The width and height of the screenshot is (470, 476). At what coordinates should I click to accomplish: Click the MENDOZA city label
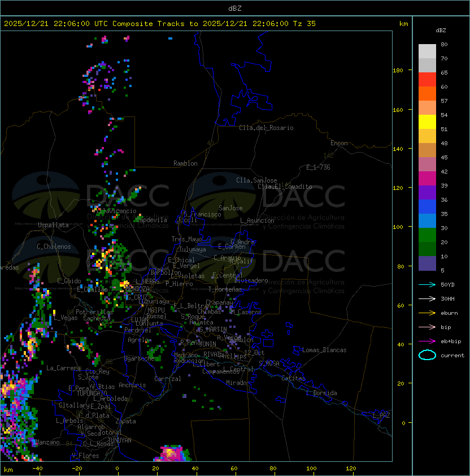(x=137, y=288)
